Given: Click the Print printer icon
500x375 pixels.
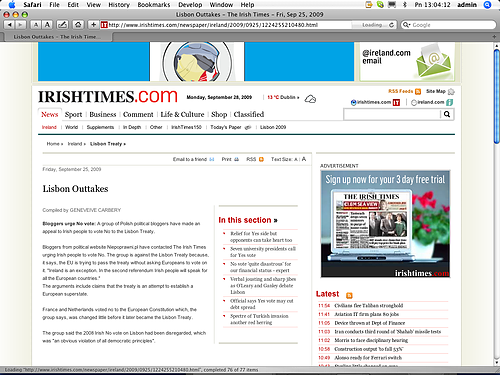Looking at the screenshot, I should [236, 159].
